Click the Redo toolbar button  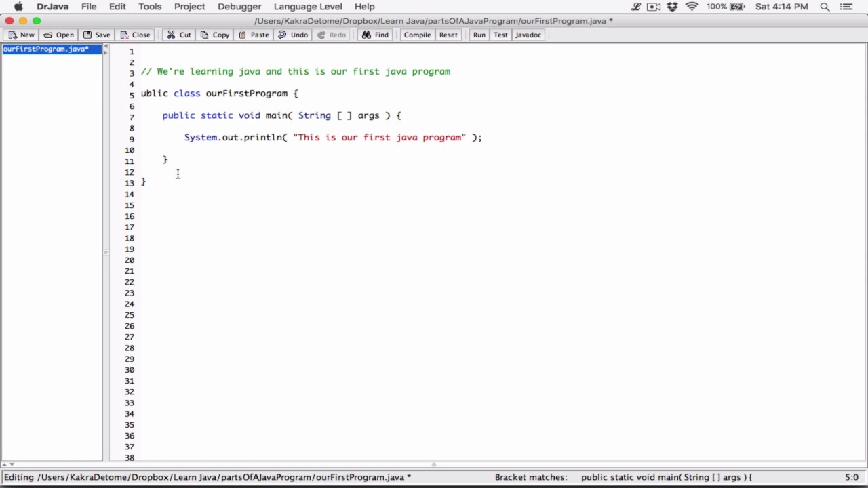coord(332,35)
